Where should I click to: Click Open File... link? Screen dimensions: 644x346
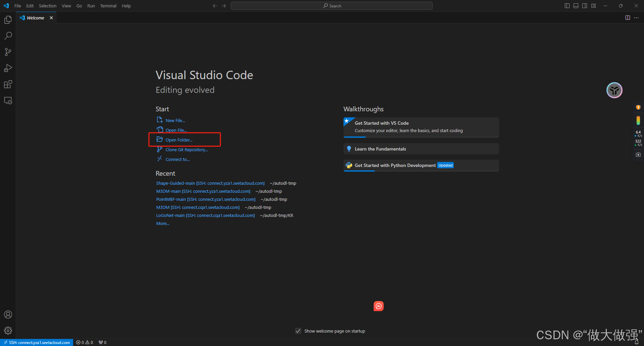coord(176,130)
